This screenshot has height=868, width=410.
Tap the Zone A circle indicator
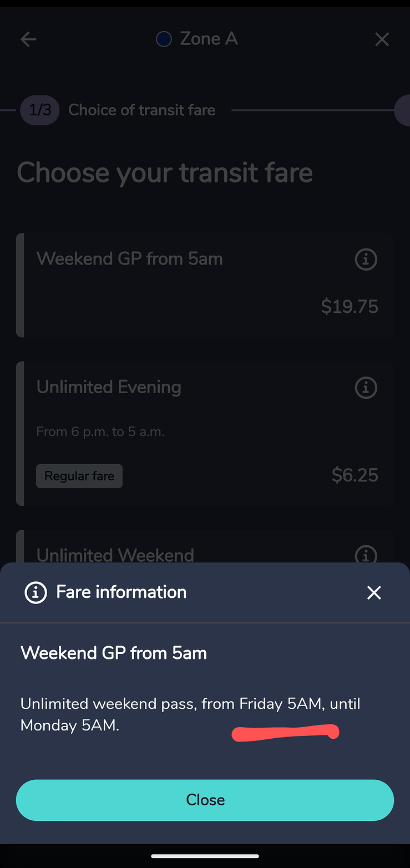click(164, 39)
